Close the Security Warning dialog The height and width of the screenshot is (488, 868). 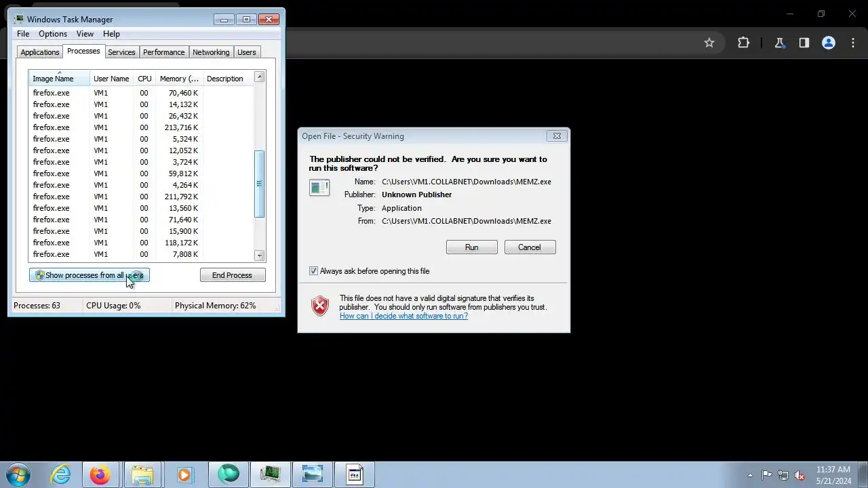coord(557,136)
